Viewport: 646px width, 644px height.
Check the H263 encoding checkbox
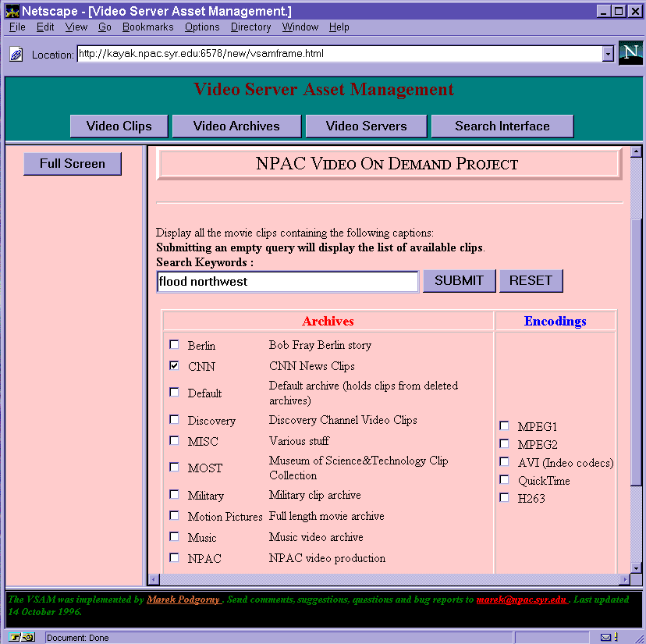point(504,498)
